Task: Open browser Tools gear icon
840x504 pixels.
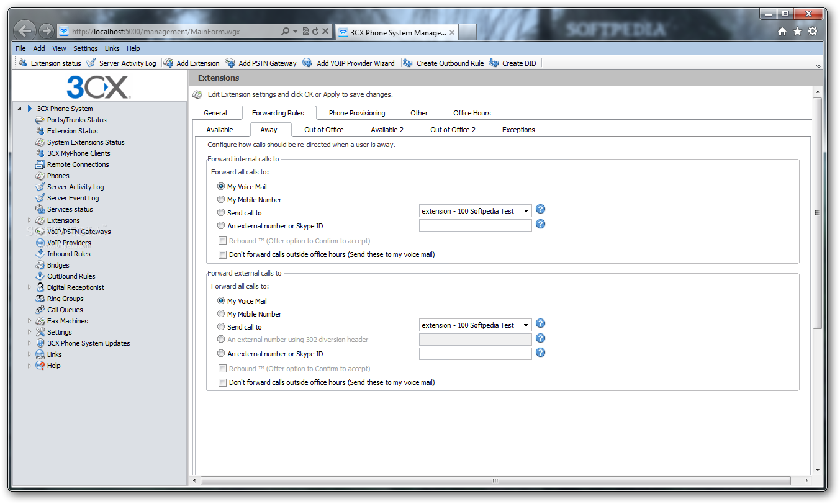Action: [x=812, y=32]
